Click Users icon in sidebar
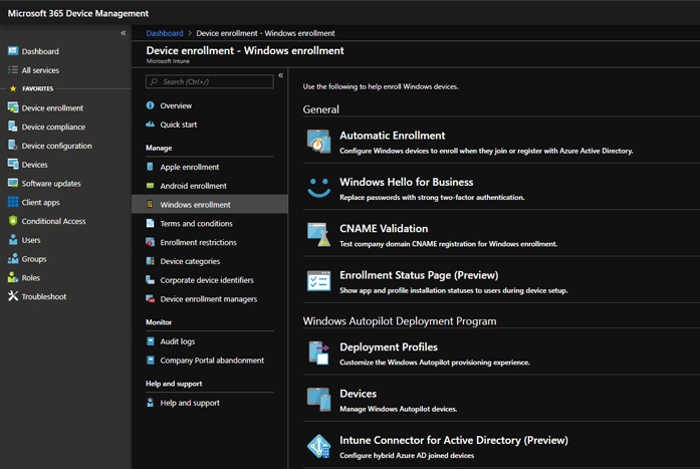The width and height of the screenshot is (700, 469). point(13,240)
